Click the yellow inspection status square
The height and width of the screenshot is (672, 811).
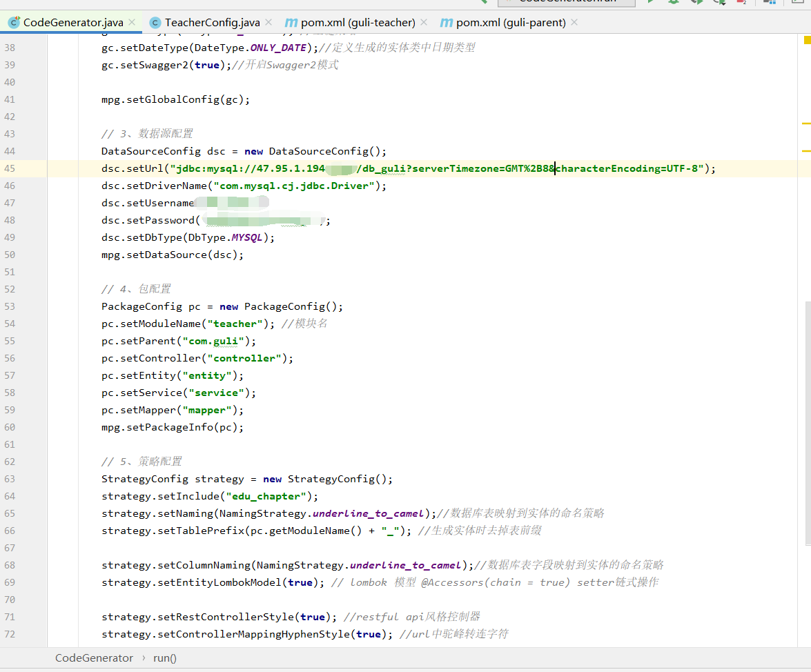[x=806, y=40]
